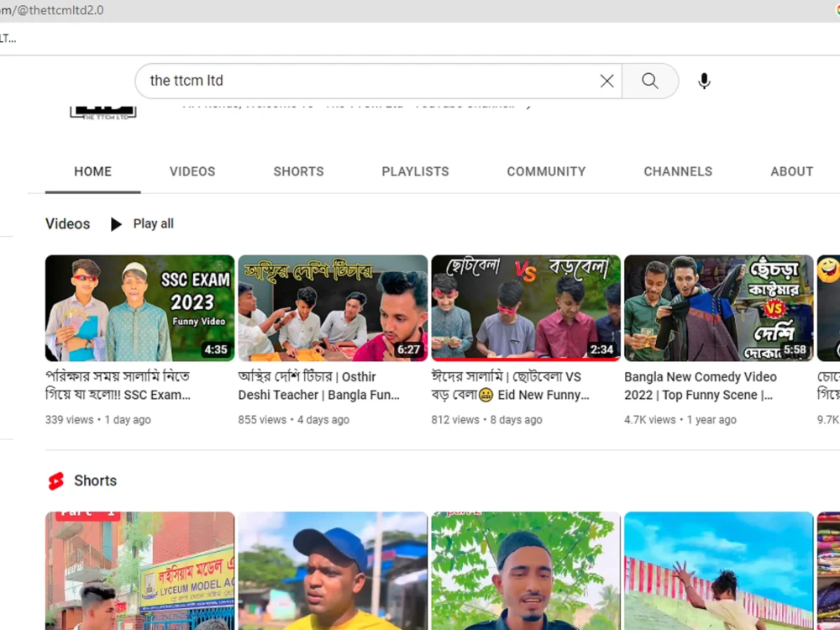
Task: Click the red Shorts logo icon
Action: tap(55, 480)
